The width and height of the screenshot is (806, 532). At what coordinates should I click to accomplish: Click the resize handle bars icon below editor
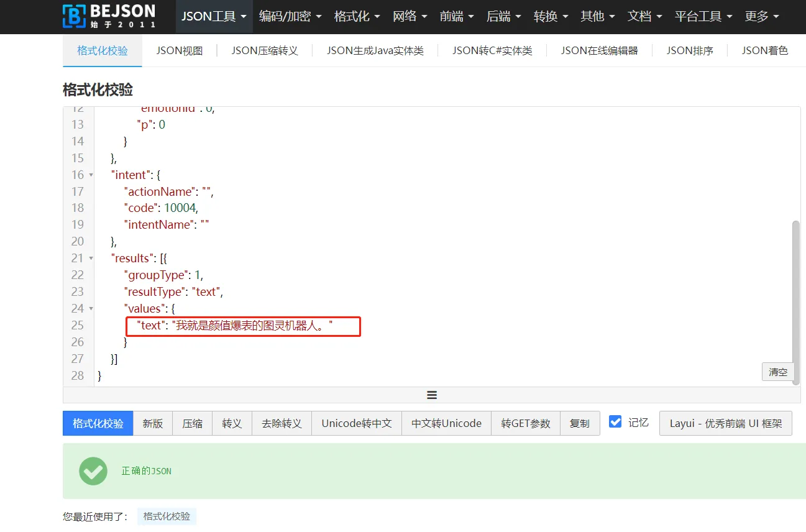432,395
